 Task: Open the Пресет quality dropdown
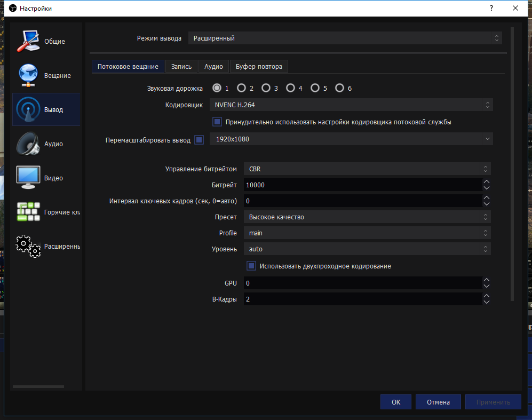click(x=367, y=217)
